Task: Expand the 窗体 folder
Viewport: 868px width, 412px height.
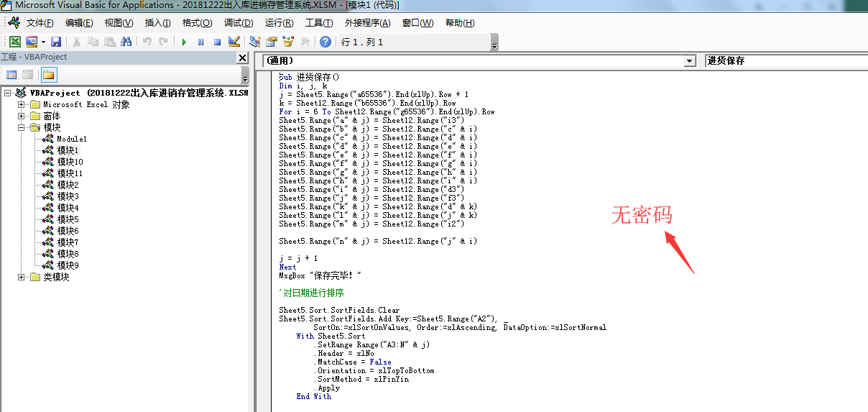Action: click(x=22, y=116)
